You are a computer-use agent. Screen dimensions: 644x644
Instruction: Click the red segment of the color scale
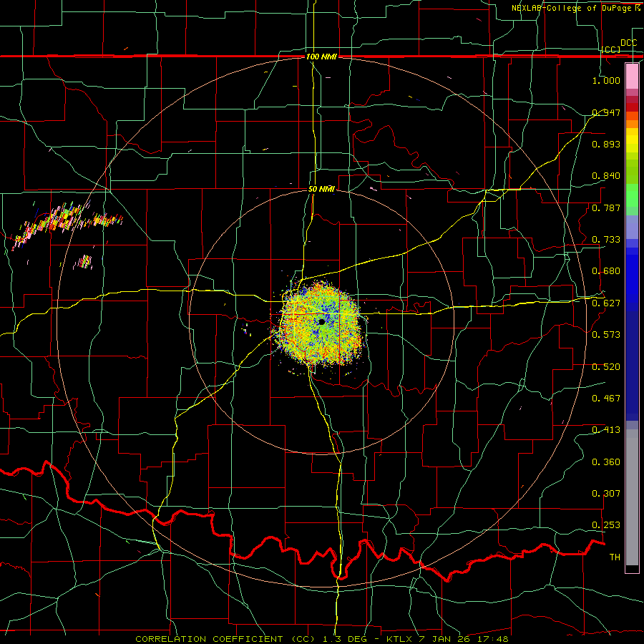(x=632, y=107)
